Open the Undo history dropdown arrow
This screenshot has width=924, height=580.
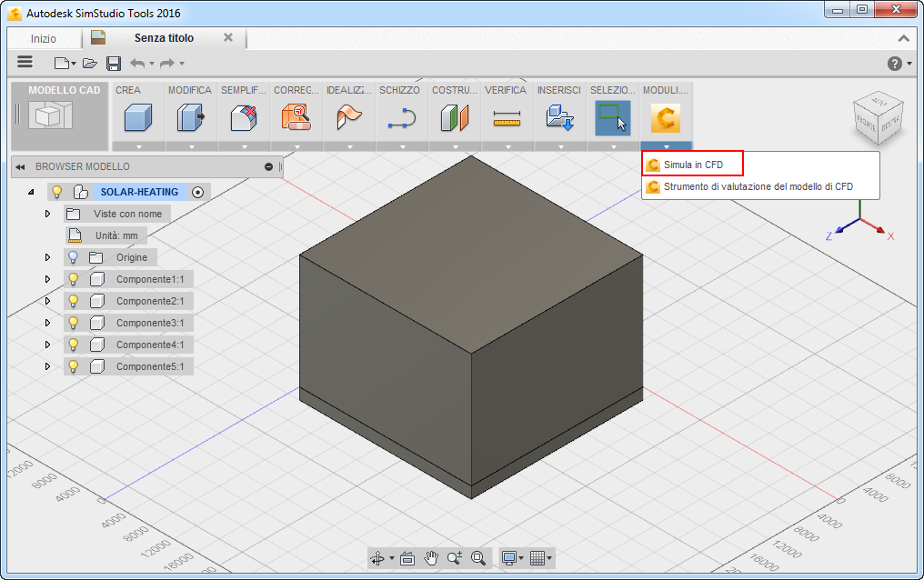[x=152, y=64]
